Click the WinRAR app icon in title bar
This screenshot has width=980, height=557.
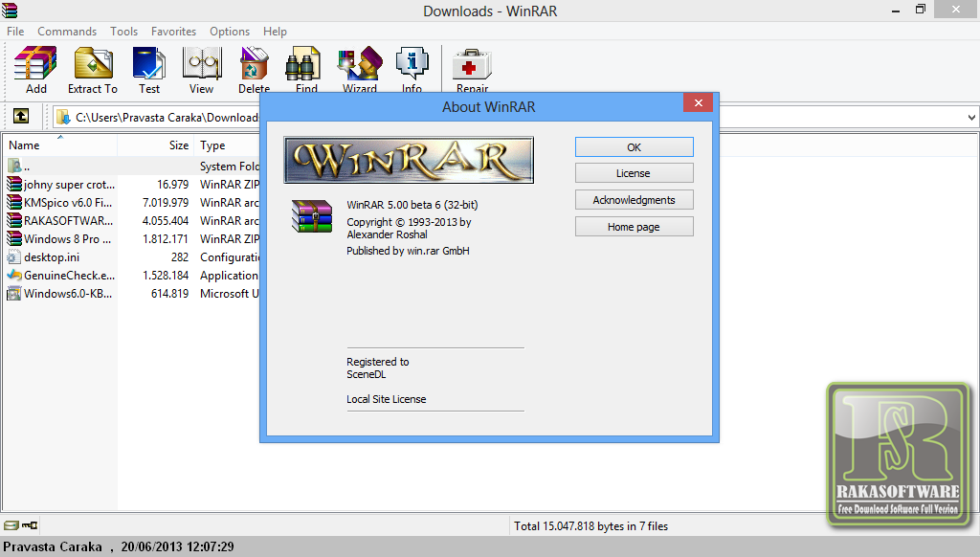(10, 10)
